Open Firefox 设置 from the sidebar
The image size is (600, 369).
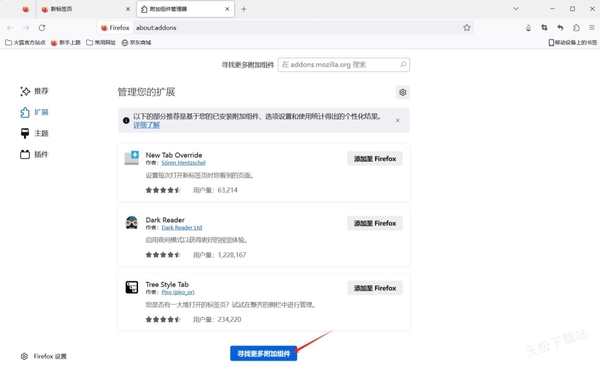point(44,356)
